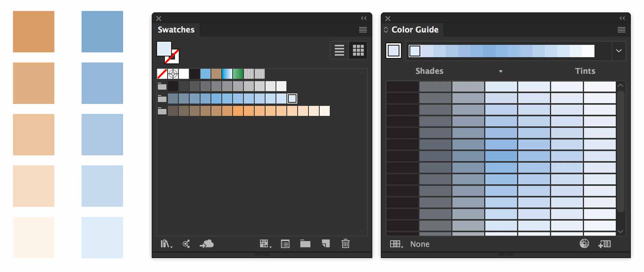Select the lightest swatch in gray group

281,86
